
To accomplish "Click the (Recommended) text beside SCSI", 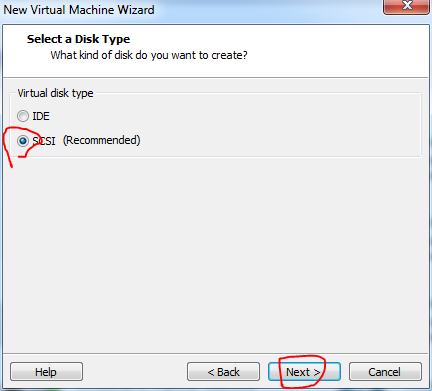I will click(x=102, y=140).
